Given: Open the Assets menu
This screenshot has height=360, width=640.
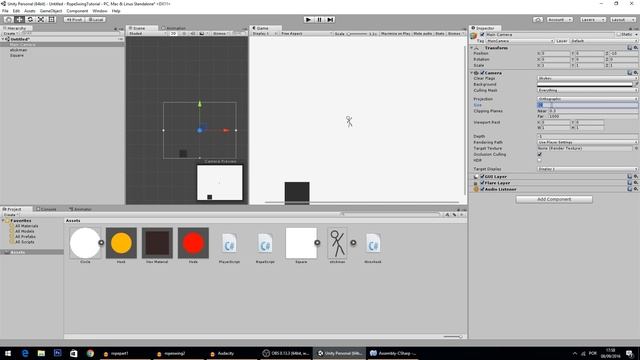Looking at the screenshot, I should (x=30, y=11).
